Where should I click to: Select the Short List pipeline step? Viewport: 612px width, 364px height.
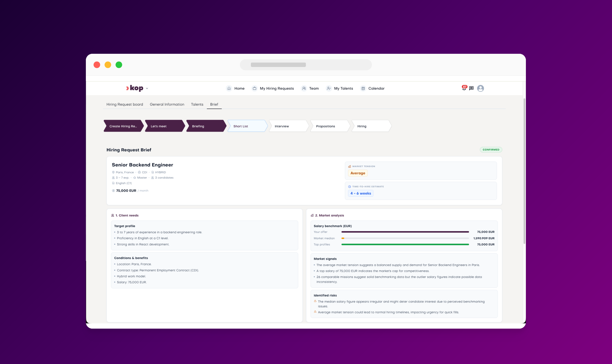click(x=247, y=126)
